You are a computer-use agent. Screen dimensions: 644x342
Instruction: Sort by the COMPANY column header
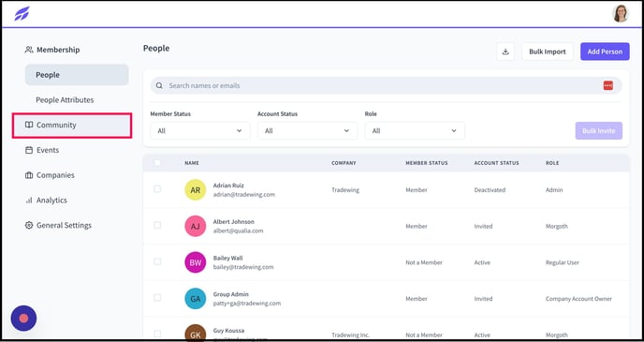click(x=344, y=163)
